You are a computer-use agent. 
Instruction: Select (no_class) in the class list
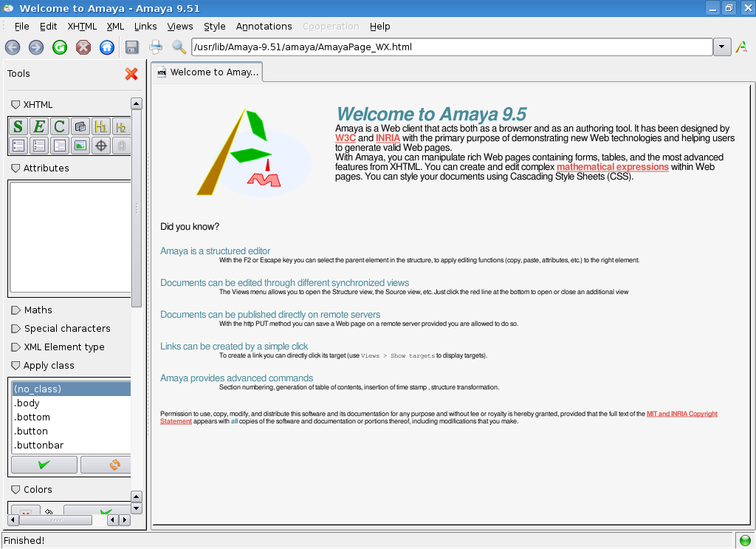pos(71,389)
